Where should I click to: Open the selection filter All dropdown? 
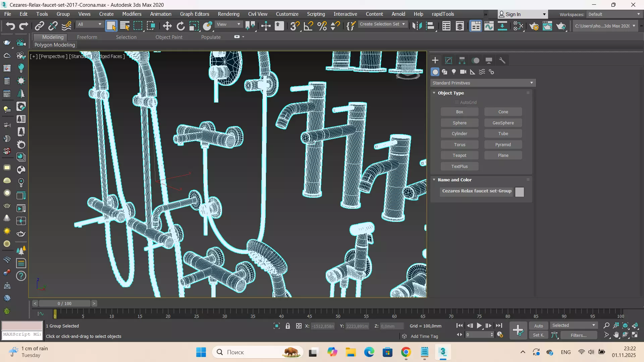(90, 24)
